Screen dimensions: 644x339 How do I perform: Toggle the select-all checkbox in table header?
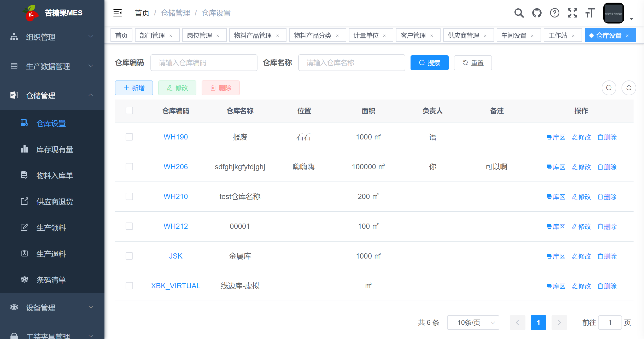129,110
